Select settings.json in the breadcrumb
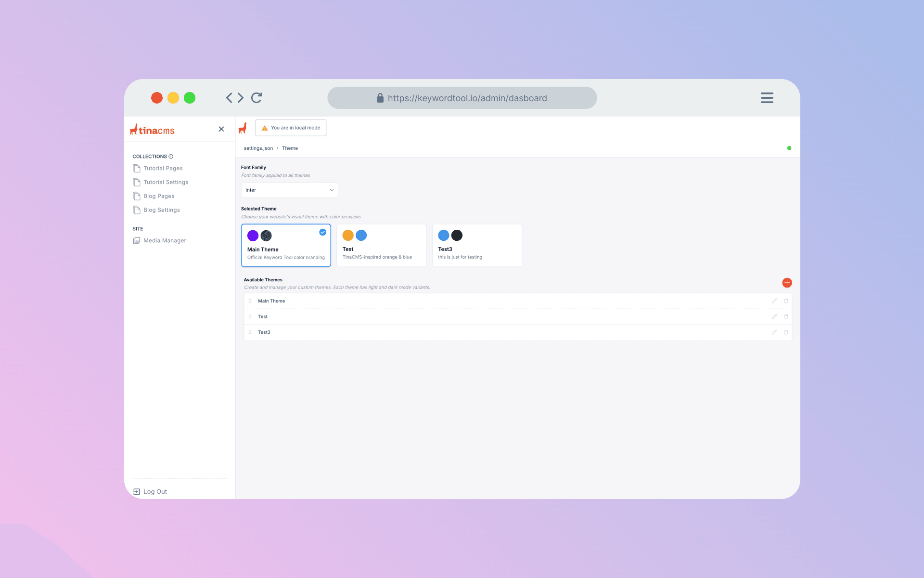 (258, 148)
